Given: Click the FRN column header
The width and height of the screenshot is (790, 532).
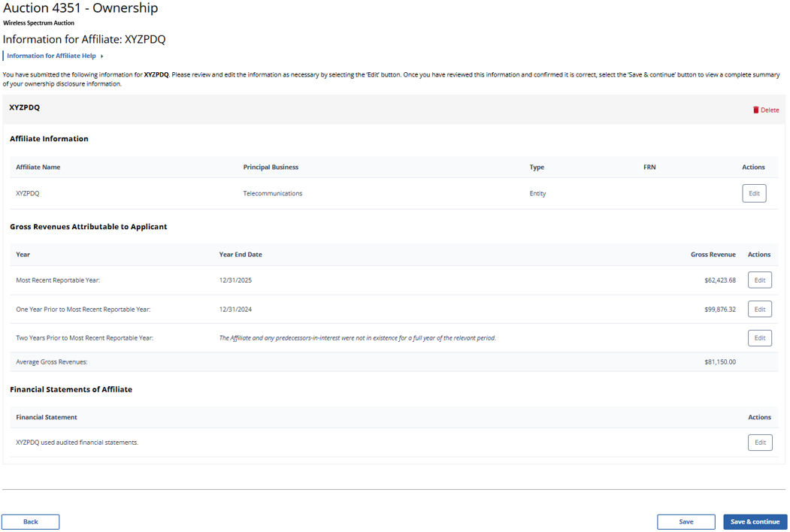Looking at the screenshot, I should pos(649,168).
